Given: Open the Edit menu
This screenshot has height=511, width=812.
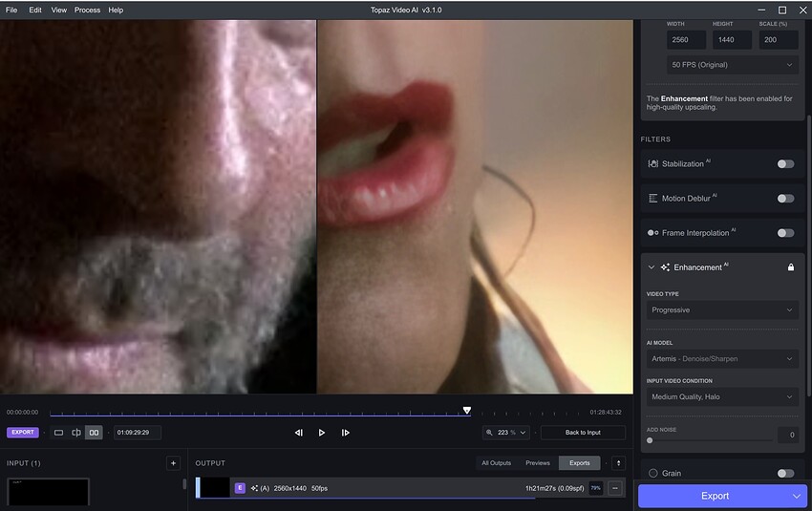Looking at the screenshot, I should pos(35,10).
